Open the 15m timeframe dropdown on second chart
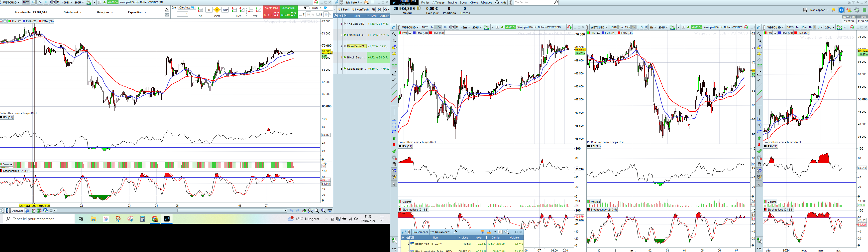Viewport: 868px width, 252px height. coord(465,27)
